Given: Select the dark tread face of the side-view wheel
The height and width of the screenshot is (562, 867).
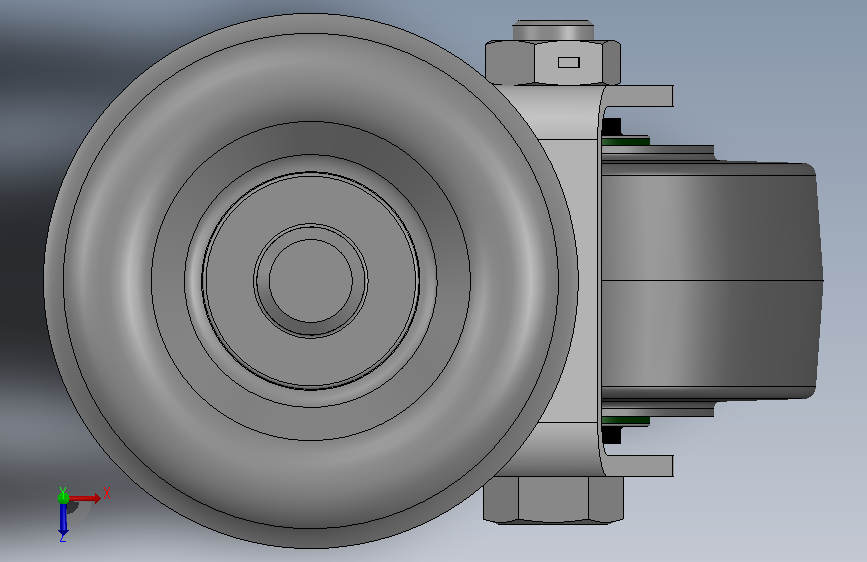Looking at the screenshot, I should coord(711,280).
